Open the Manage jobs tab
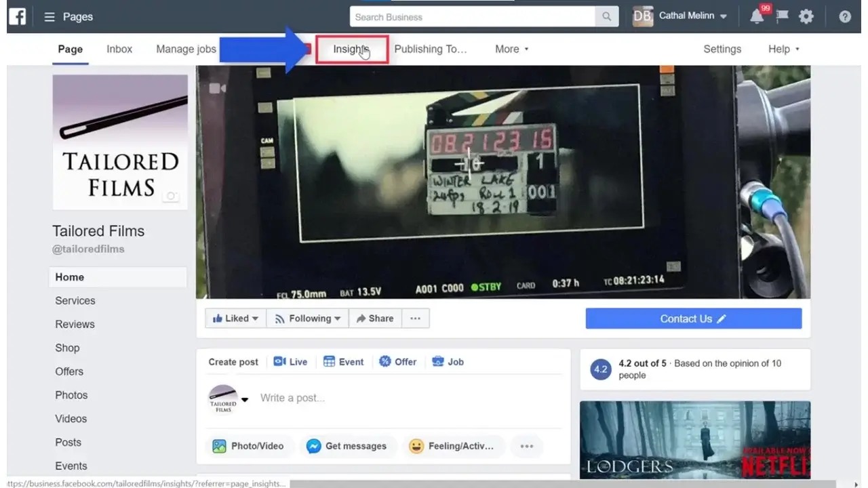 (186, 49)
